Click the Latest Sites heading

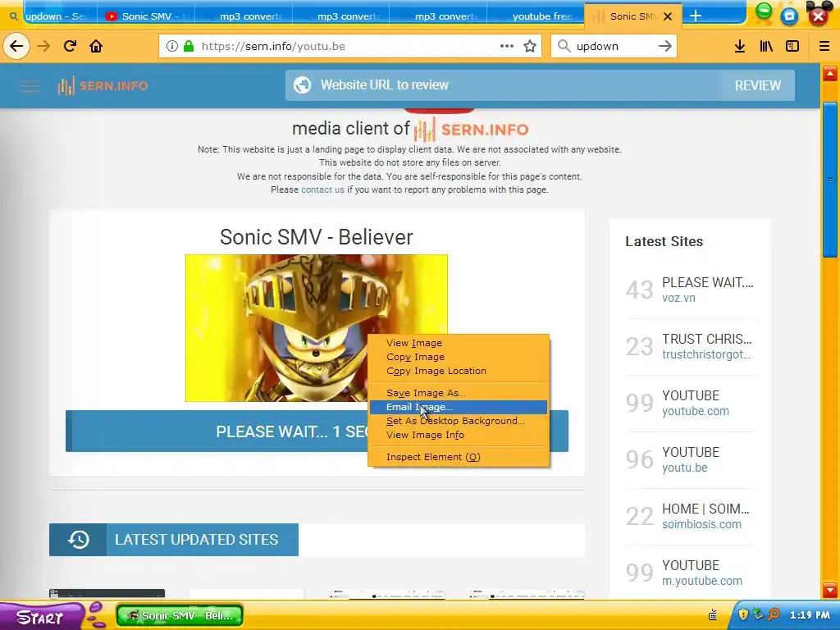click(664, 242)
